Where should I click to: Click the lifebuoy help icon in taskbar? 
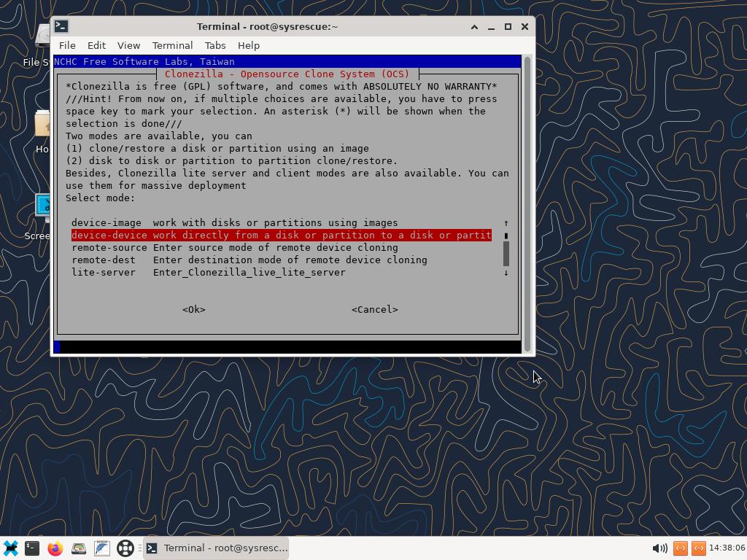click(x=125, y=548)
